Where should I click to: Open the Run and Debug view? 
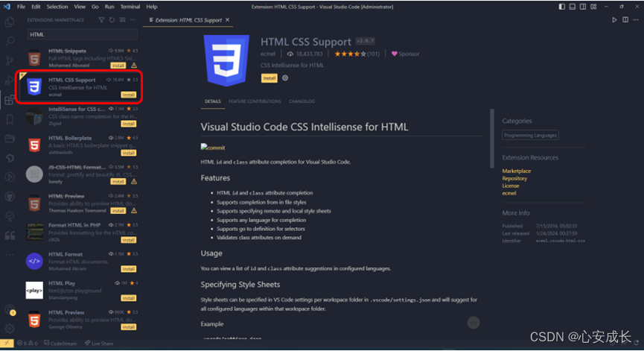coord(10,80)
